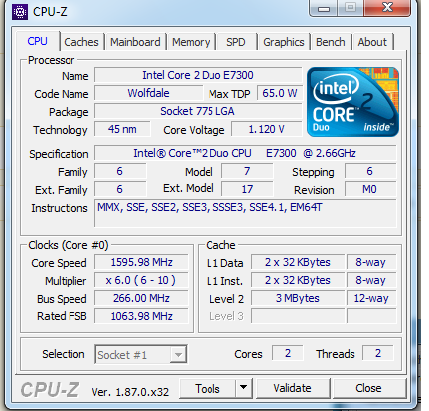This screenshot has height=411, width=429.
Task: Click the Validate button
Action: pyautogui.click(x=292, y=388)
